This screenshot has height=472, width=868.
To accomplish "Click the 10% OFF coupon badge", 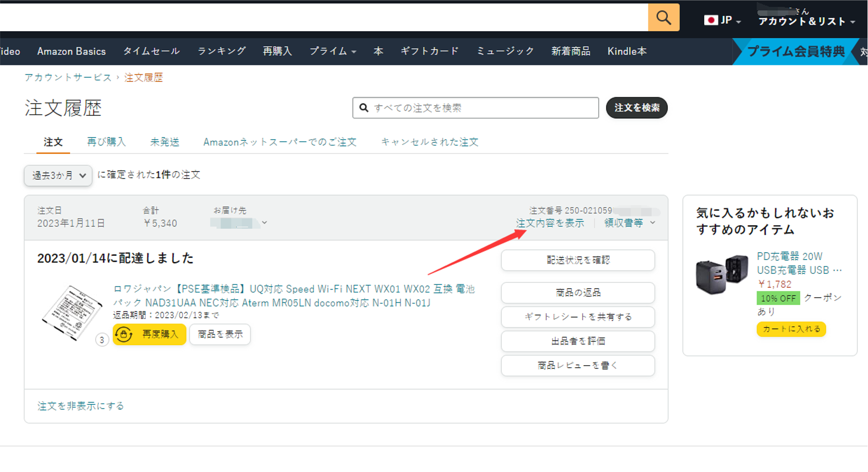I will coord(778,298).
